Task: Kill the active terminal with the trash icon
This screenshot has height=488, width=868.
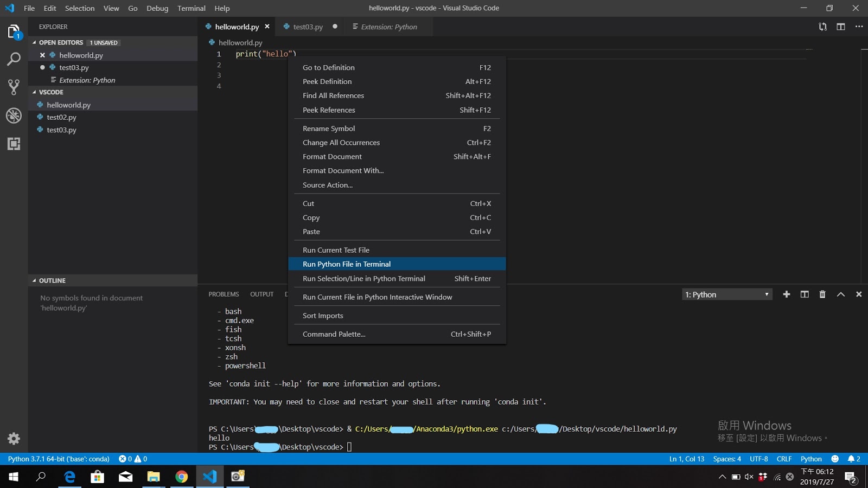Action: [822, 294]
